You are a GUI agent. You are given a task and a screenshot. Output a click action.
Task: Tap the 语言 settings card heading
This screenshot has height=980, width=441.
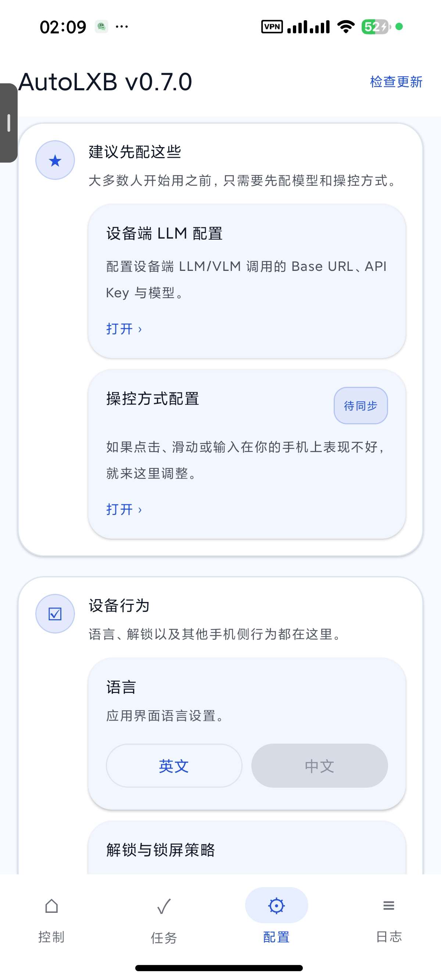click(x=121, y=687)
